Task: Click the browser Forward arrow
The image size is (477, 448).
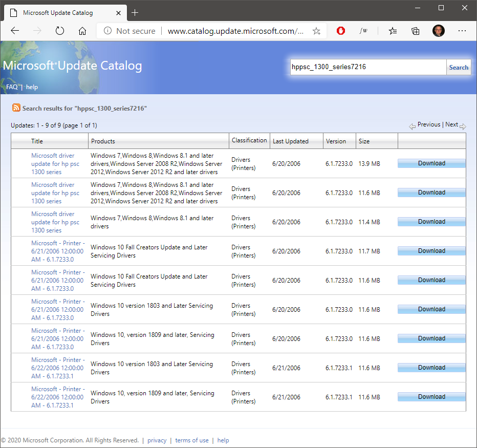Action: pyautogui.click(x=37, y=31)
